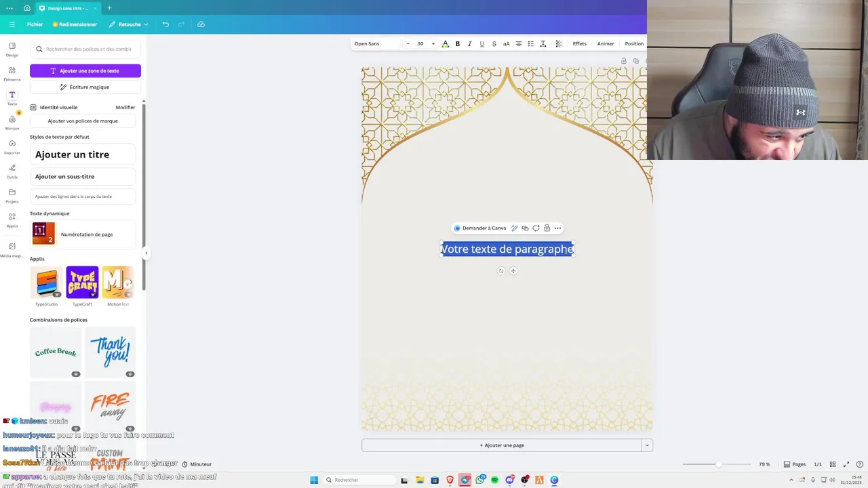Open grid view of pages

[x=833, y=464]
